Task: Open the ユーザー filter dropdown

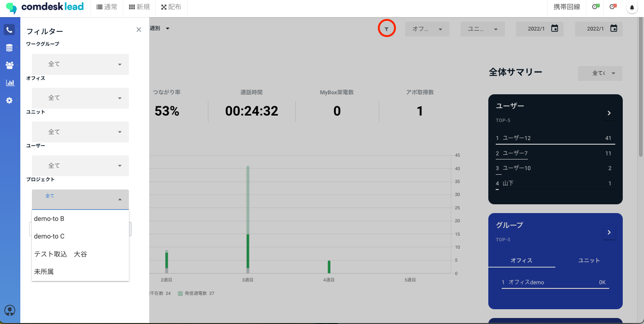Action: click(x=80, y=166)
